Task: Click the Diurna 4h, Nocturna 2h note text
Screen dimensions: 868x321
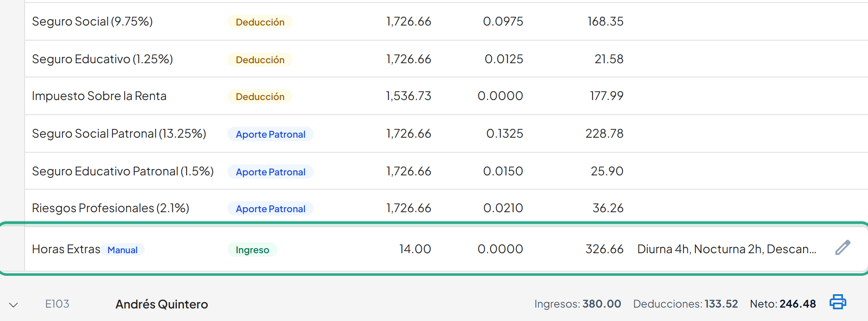Action: (x=727, y=249)
